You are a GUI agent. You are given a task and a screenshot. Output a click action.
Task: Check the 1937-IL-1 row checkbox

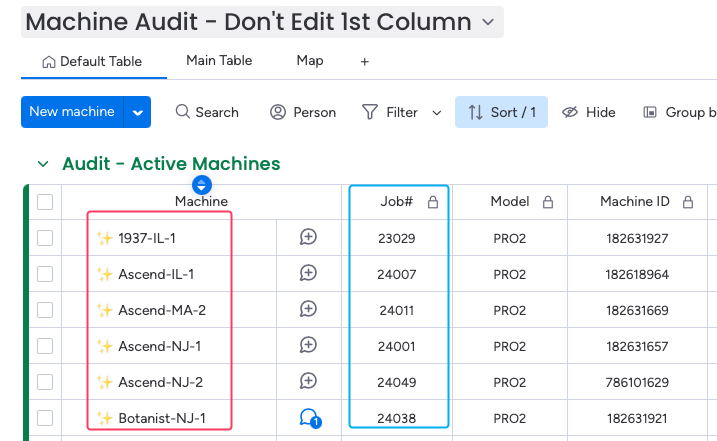pyautogui.click(x=45, y=238)
